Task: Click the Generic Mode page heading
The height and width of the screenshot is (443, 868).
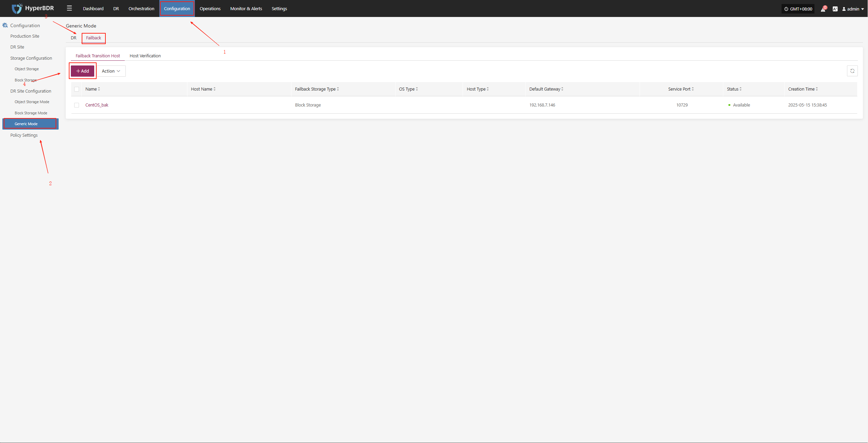Action: click(81, 26)
